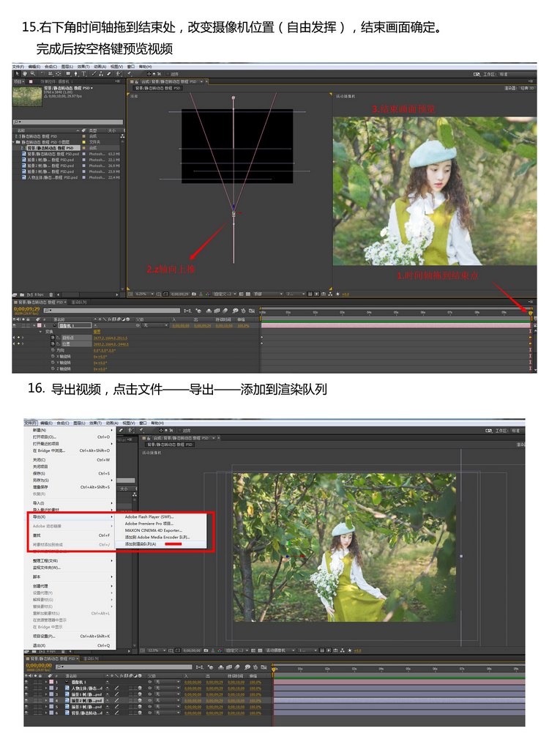Select the Rectangle mask tool in upper toolbar

coord(68,74)
